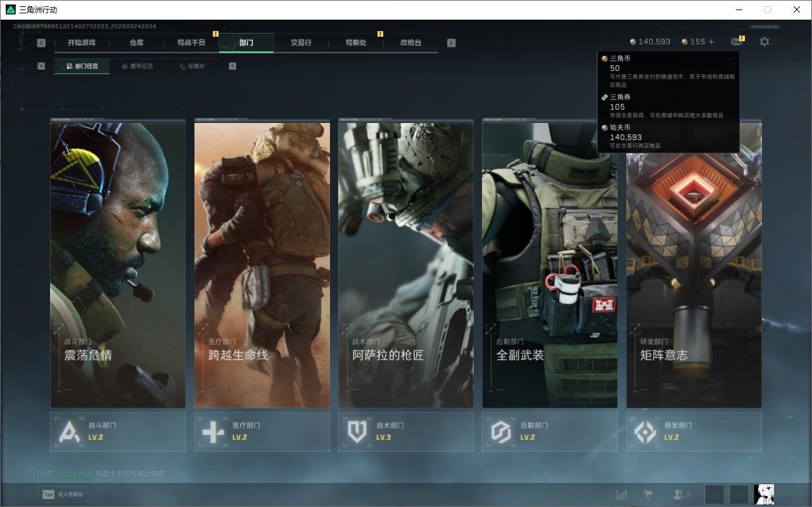Open the 阿萨拉的枪匠 tactical department card
This screenshot has height=507, width=812.
click(406, 265)
